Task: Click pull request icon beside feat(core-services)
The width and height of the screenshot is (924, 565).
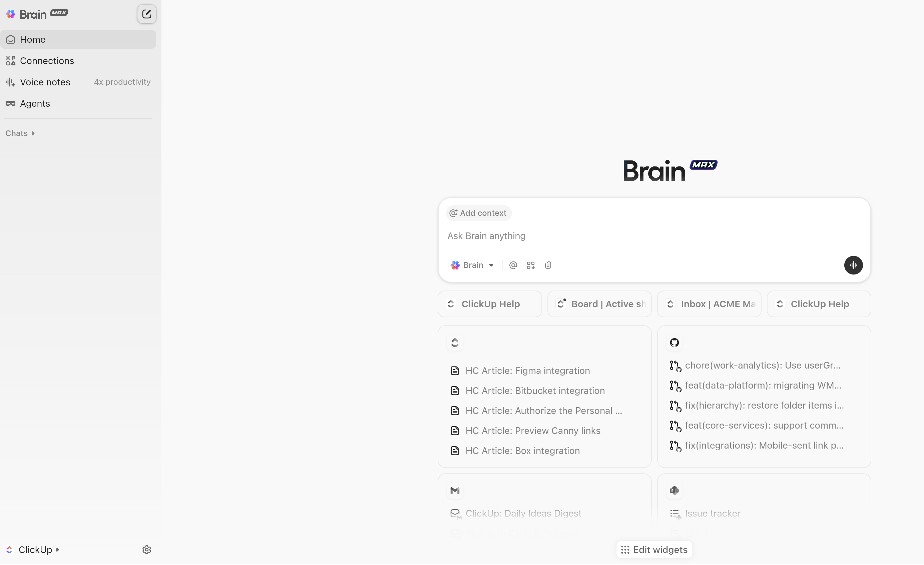Action: pos(675,426)
